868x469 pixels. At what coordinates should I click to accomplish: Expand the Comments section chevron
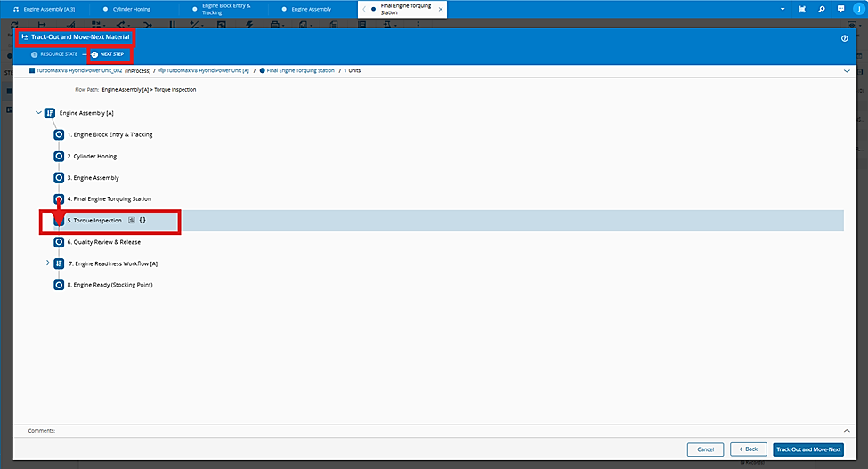847,430
